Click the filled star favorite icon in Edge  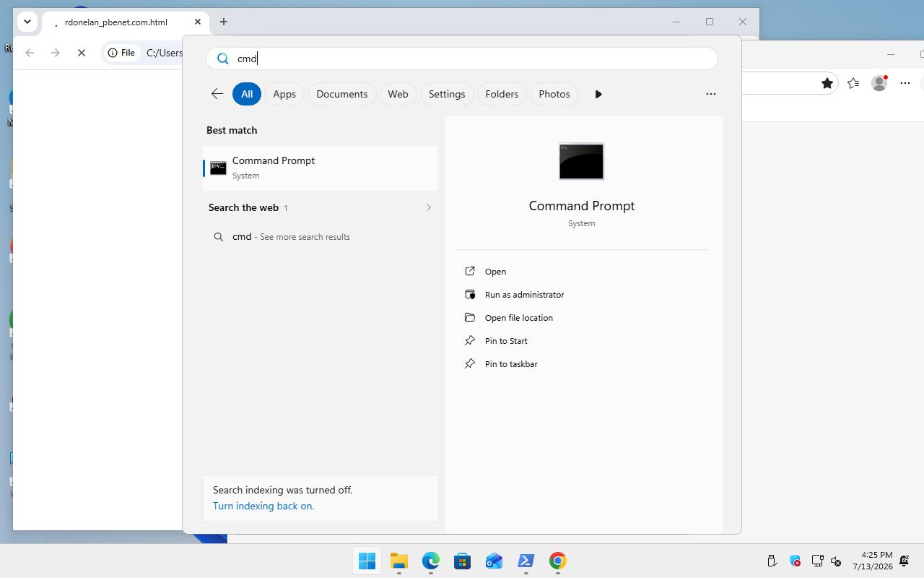tap(827, 83)
